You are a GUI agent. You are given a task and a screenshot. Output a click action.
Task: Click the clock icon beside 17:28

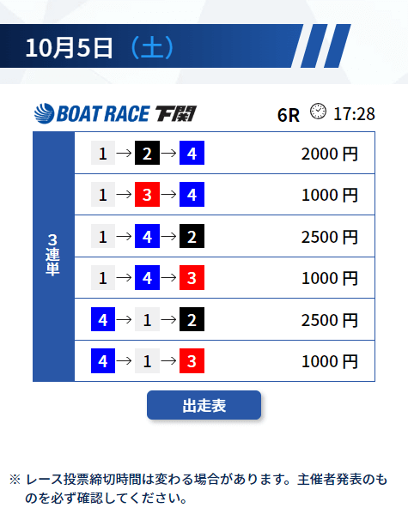[x=318, y=112]
